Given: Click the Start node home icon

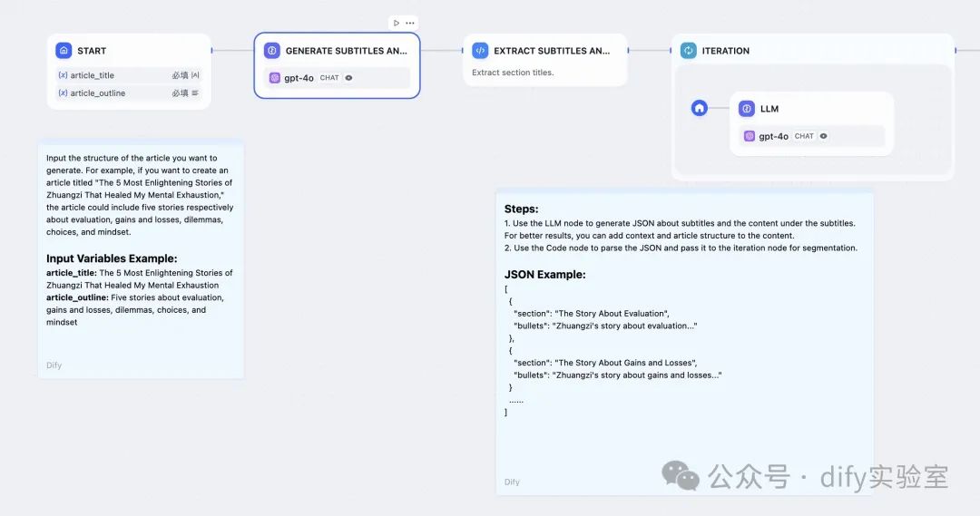Looking at the screenshot, I should click(64, 51).
